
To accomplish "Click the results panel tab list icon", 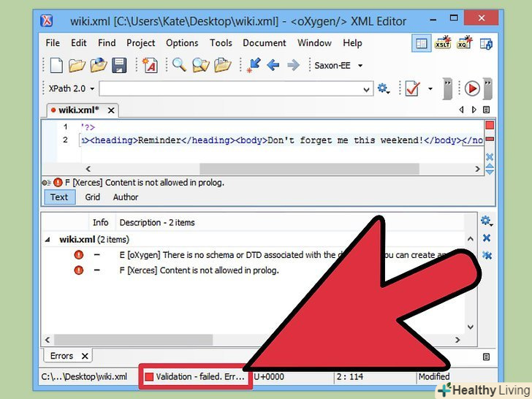I will click(486, 357).
